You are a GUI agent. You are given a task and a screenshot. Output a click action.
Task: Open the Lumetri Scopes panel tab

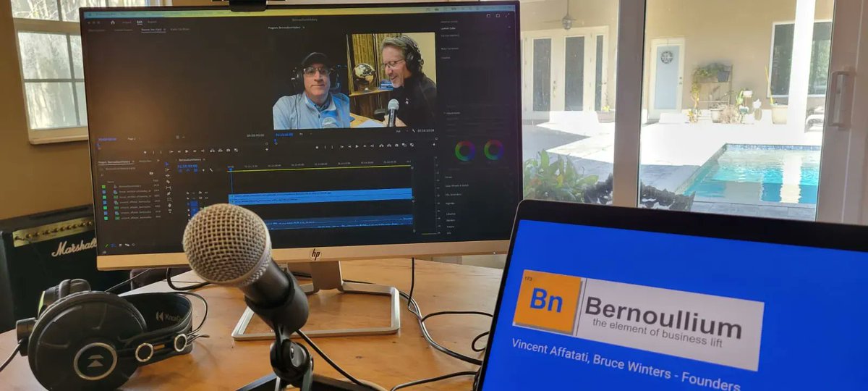click(124, 30)
